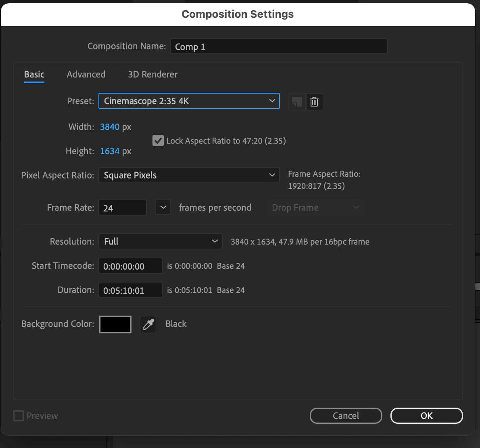Pick background color with the eyedropper
Screen dimensions: 480x448
148,324
